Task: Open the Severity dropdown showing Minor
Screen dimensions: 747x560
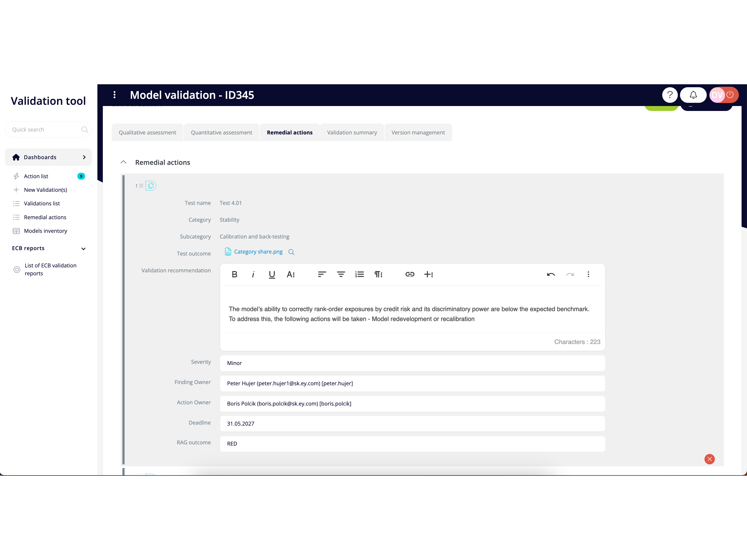Action: pos(412,363)
